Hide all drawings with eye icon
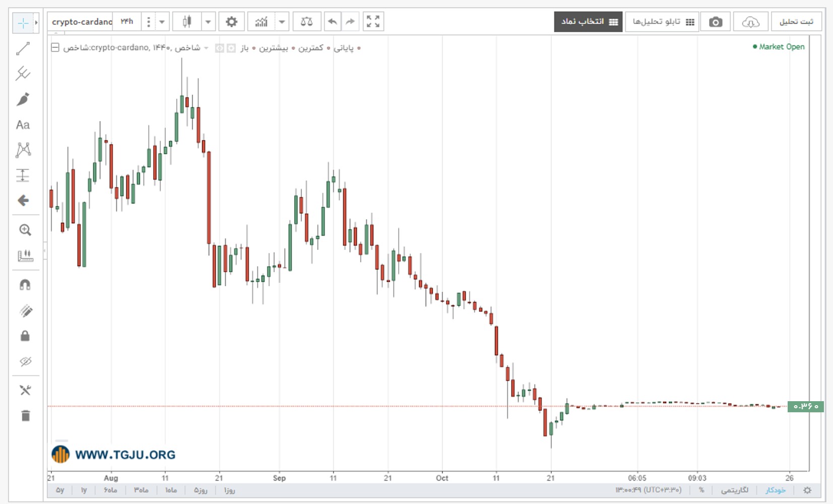This screenshot has height=504, width=833. [25, 361]
